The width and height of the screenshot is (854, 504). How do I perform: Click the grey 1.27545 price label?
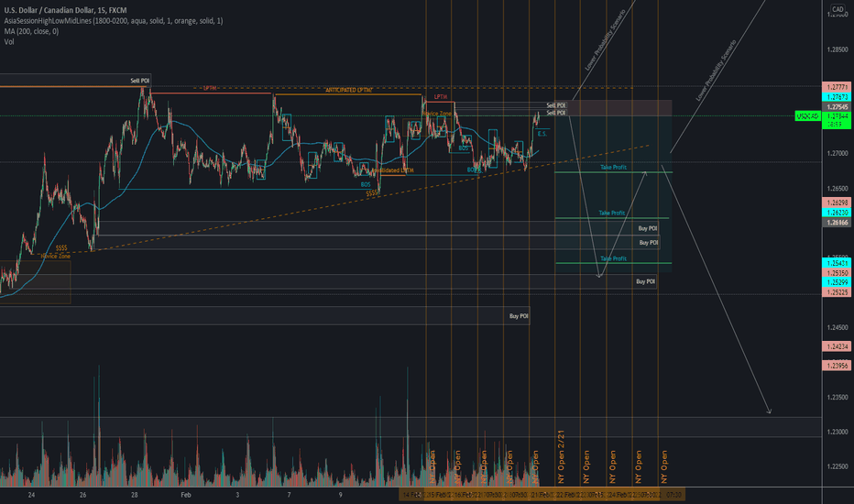(837, 107)
